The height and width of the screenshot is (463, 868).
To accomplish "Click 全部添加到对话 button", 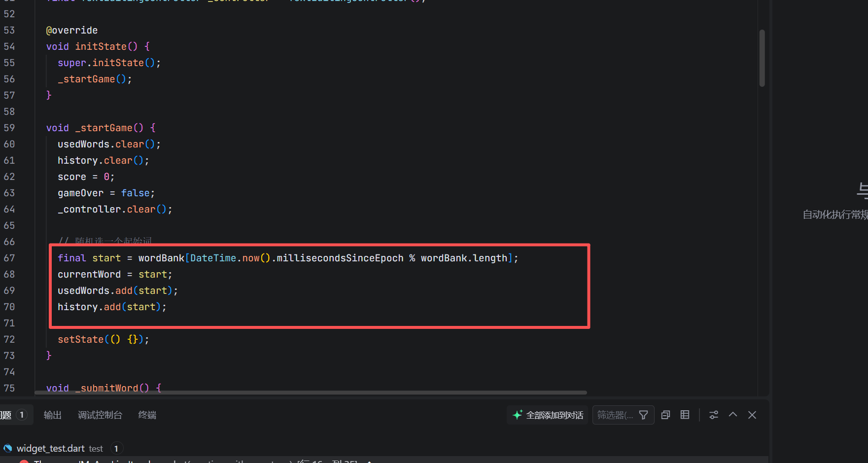I will 548,415.
